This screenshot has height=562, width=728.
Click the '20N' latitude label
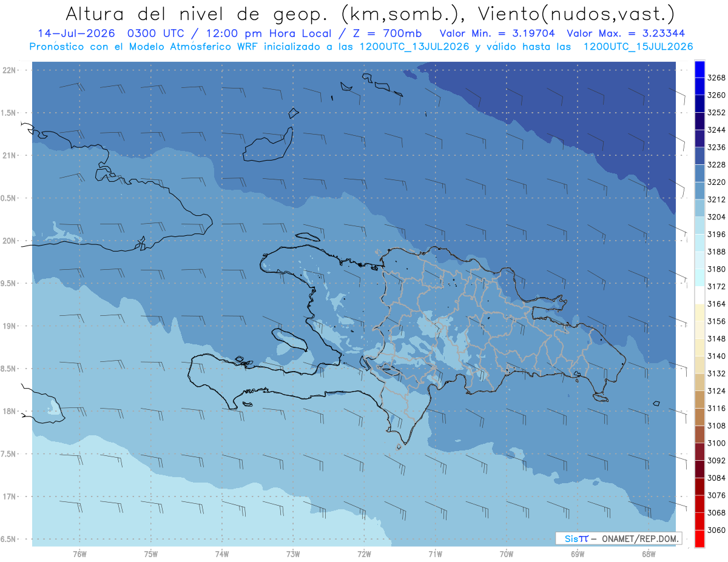click(x=8, y=241)
